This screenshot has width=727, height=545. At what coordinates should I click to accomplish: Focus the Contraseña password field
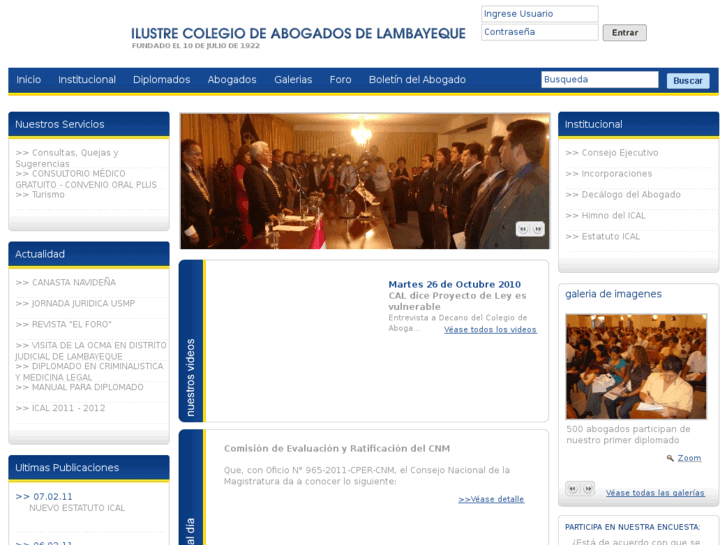540,32
